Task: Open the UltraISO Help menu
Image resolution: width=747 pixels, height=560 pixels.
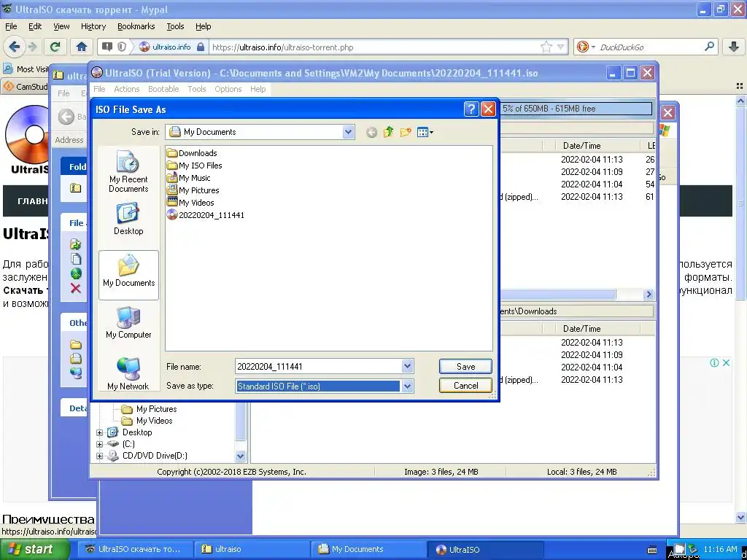Action: (258, 89)
